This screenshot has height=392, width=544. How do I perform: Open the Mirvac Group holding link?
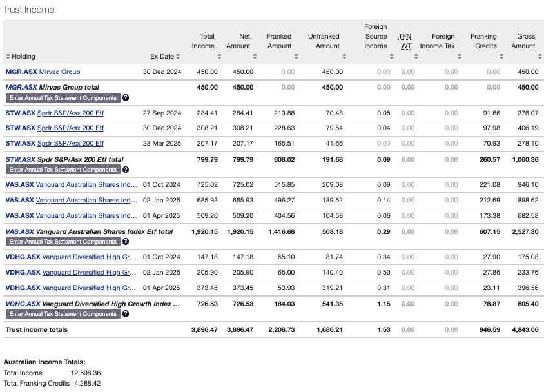(59, 72)
